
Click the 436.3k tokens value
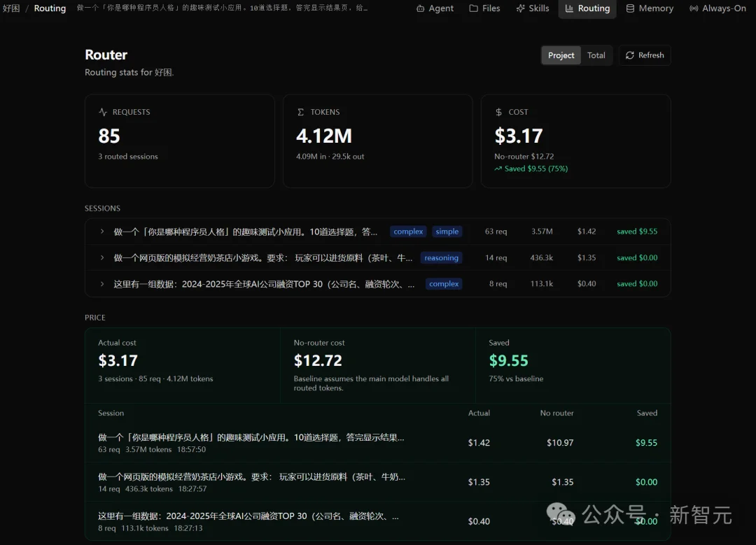[541, 257]
